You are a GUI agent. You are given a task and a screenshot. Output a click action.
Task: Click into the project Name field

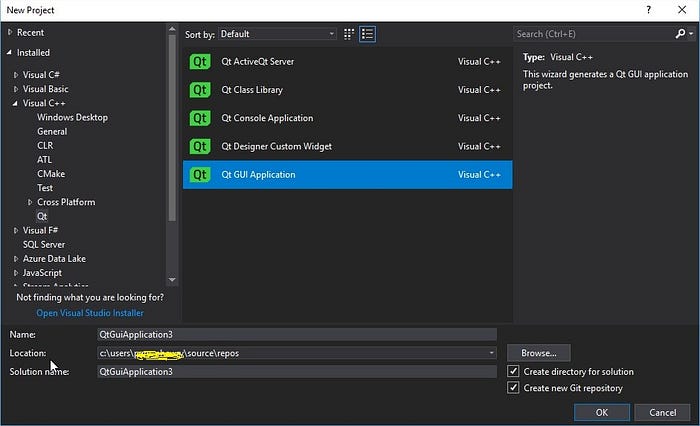coord(297,334)
